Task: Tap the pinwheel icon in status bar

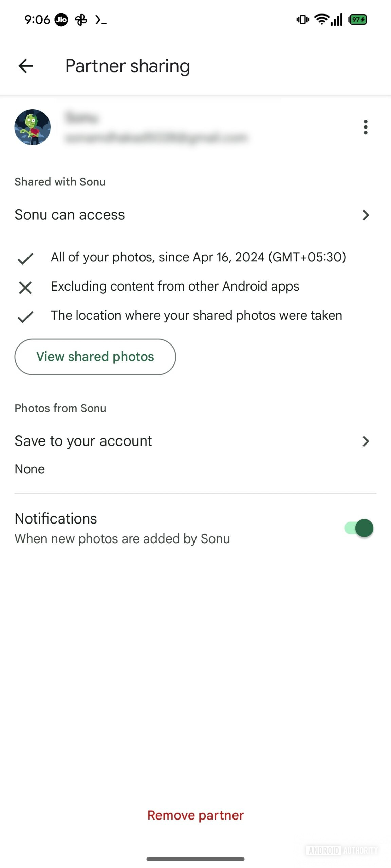Action: (x=81, y=20)
